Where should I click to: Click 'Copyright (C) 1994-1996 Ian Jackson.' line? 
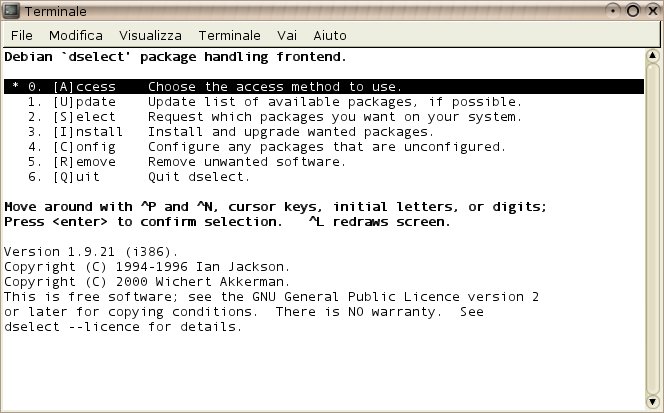pyautogui.click(x=147, y=267)
